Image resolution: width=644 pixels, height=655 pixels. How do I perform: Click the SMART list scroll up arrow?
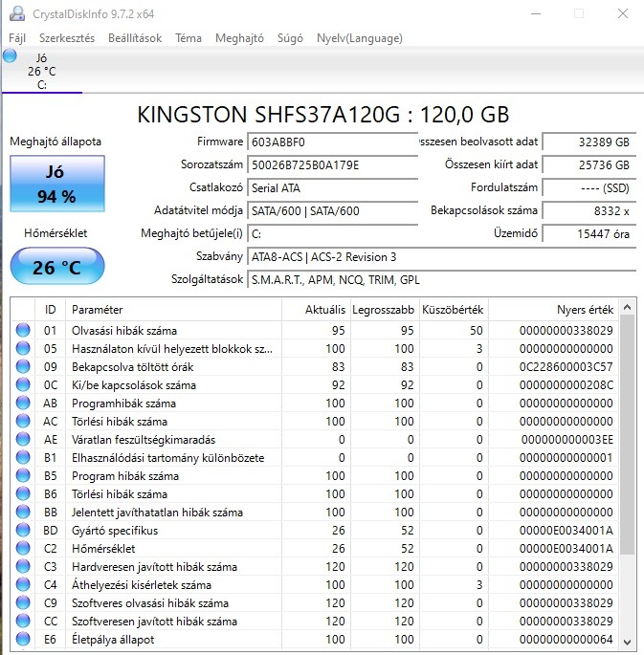627,308
